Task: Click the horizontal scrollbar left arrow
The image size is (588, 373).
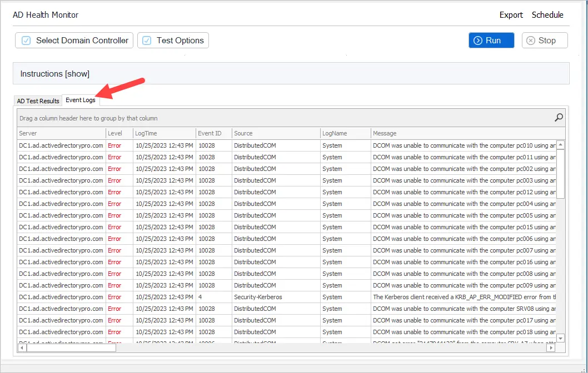Action: 22,348
